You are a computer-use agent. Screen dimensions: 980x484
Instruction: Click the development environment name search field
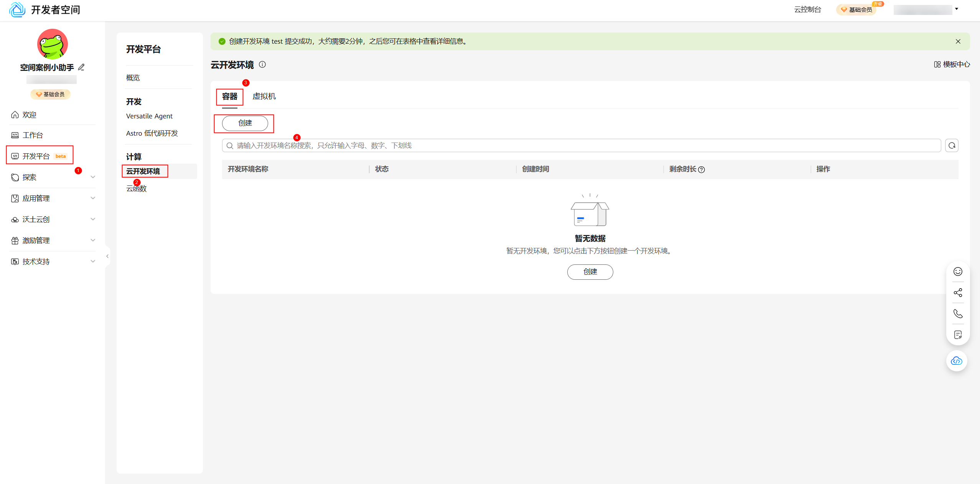pyautogui.click(x=575, y=146)
